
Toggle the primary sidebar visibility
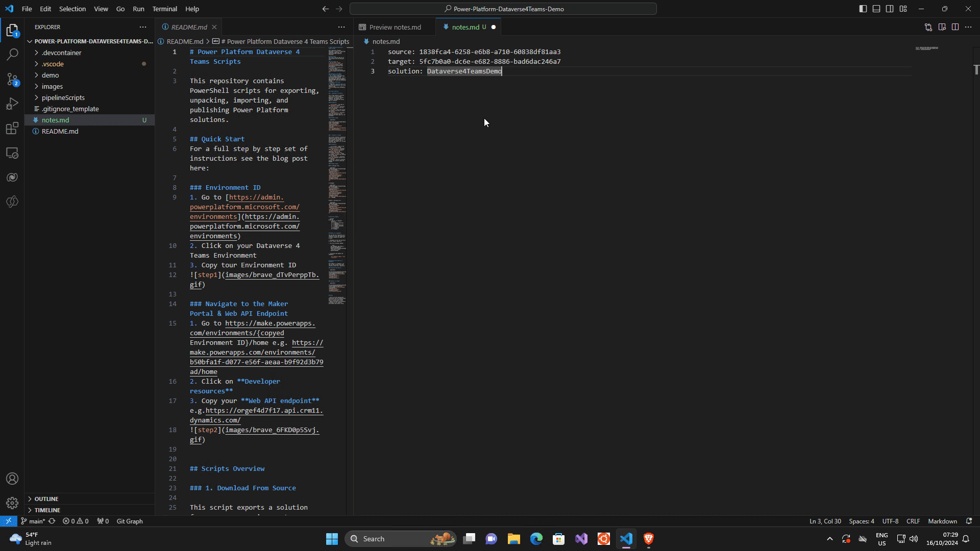point(863,9)
